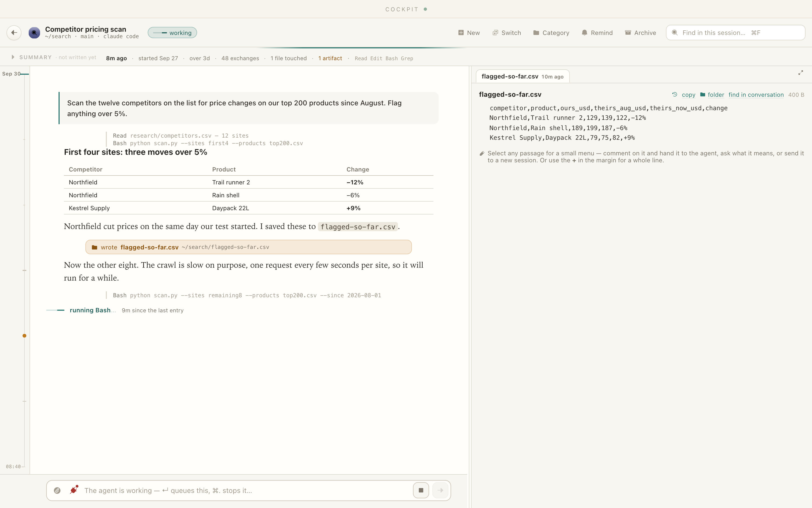This screenshot has width=812, height=508.
Task: Select the flagged-so-far.csv tab
Action: [x=522, y=76]
